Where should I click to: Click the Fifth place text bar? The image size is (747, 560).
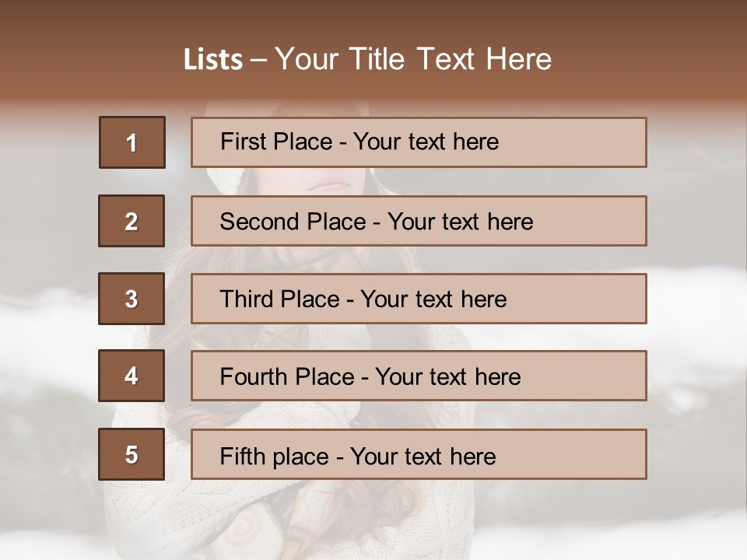pos(419,454)
